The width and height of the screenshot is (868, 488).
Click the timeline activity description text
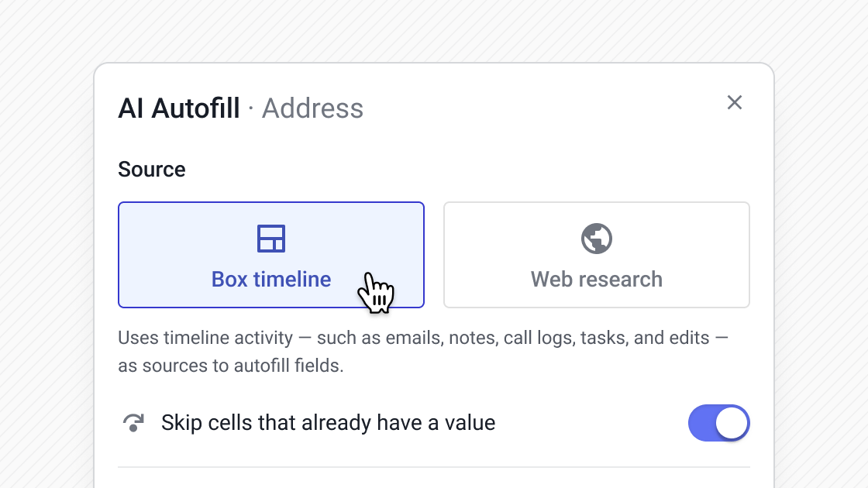pyautogui.click(x=424, y=351)
